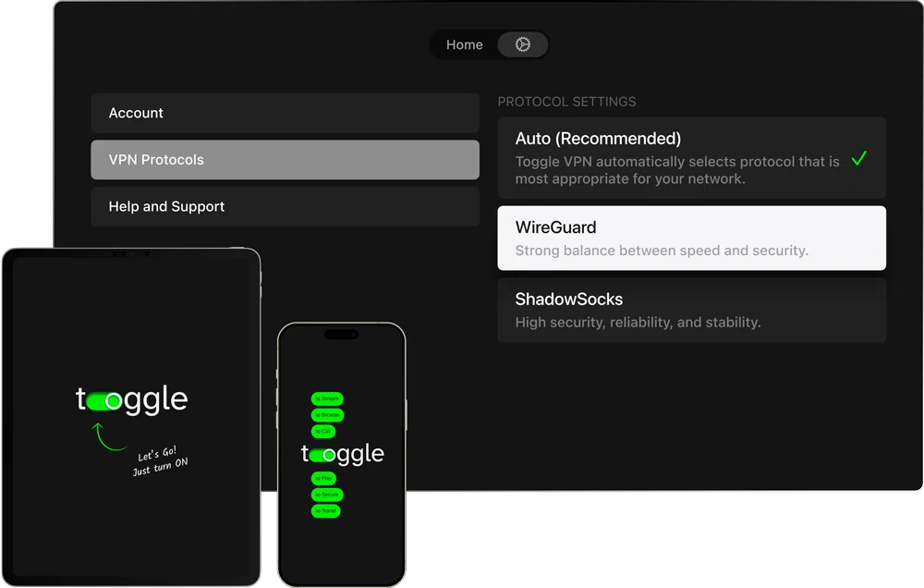Click 'High security, reliability, and stability' description
The height and width of the screenshot is (588, 924).
638,323
